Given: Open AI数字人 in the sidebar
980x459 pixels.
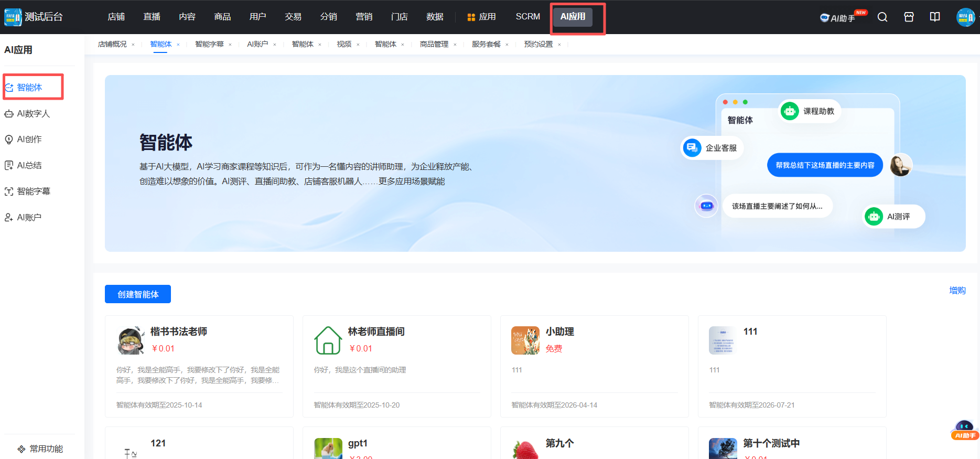Looking at the screenshot, I should point(33,114).
